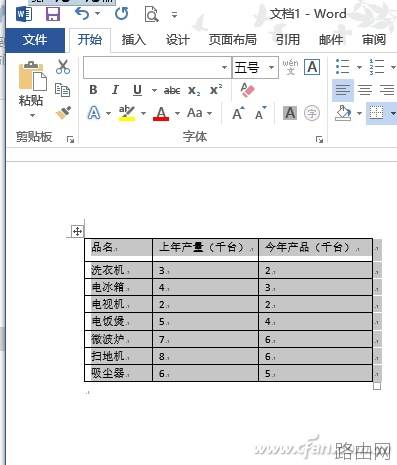Expand the font name dropdown arrow
Screen dimensions: 397x465
[224, 68]
